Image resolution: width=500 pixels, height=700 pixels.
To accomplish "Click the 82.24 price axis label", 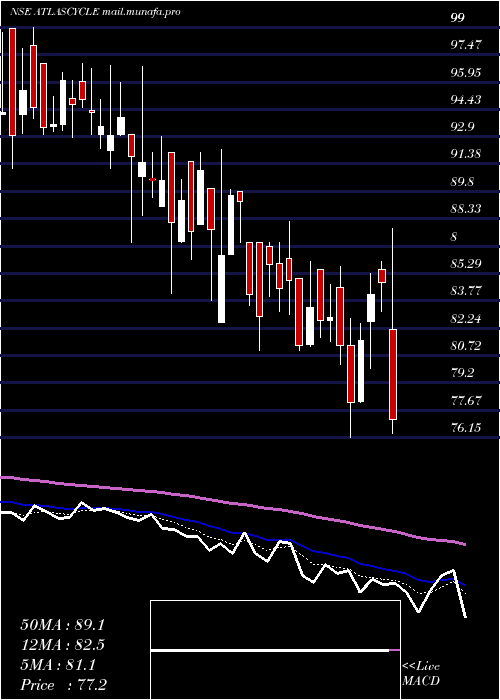I will click(x=466, y=318).
